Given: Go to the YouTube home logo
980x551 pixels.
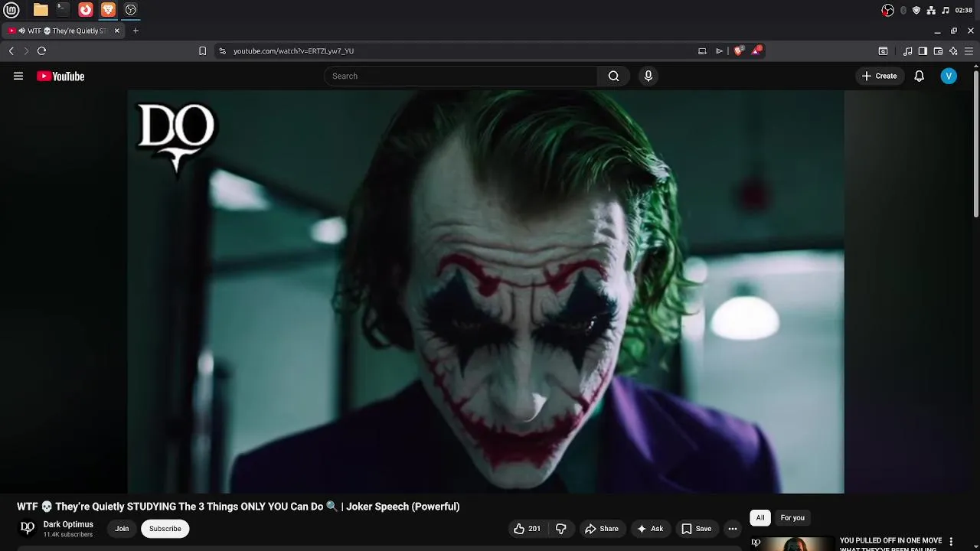Looking at the screenshot, I should coord(60,76).
